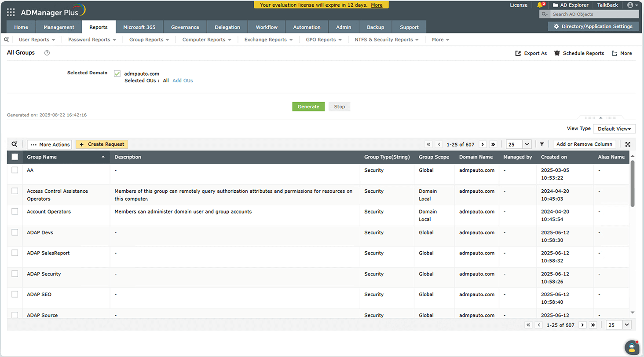Screen dimensions: 644x357
Task: Toggle the admpauto.com domain checkbox
Action: (x=117, y=74)
